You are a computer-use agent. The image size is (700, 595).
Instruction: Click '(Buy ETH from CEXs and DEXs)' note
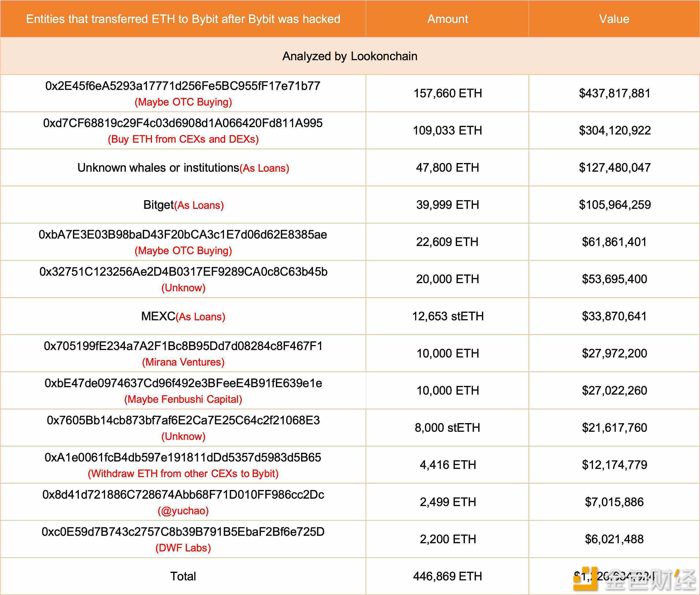click(x=183, y=139)
